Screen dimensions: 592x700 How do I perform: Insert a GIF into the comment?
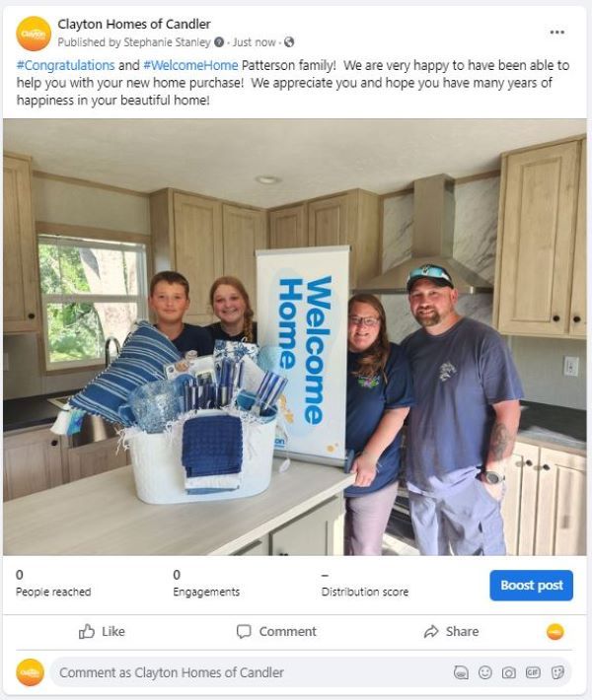(x=533, y=672)
